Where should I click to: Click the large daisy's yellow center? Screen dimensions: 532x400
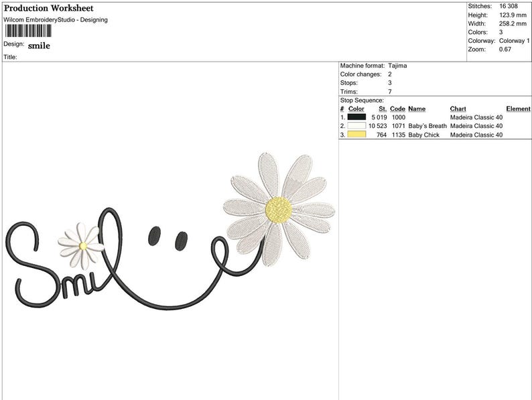coord(279,210)
